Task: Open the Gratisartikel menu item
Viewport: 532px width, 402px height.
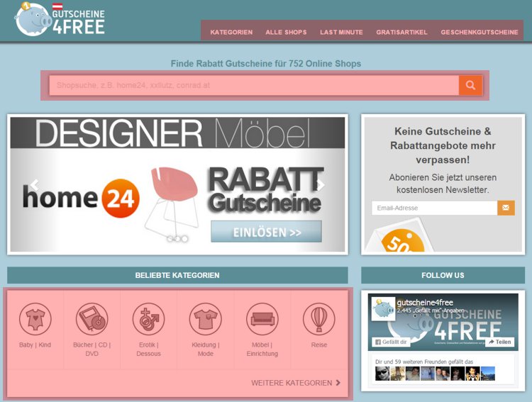Action: coord(401,32)
